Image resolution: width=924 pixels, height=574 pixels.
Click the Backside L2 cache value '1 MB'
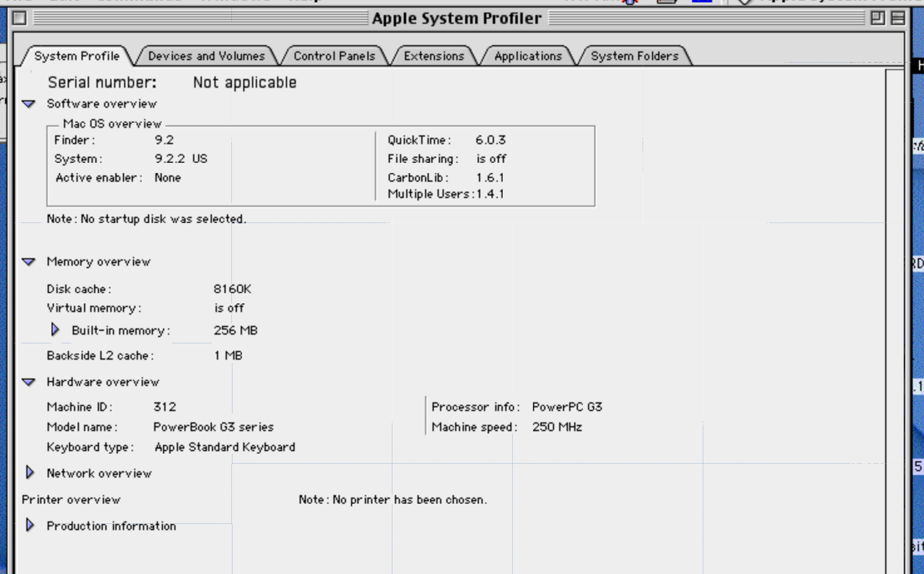point(228,356)
